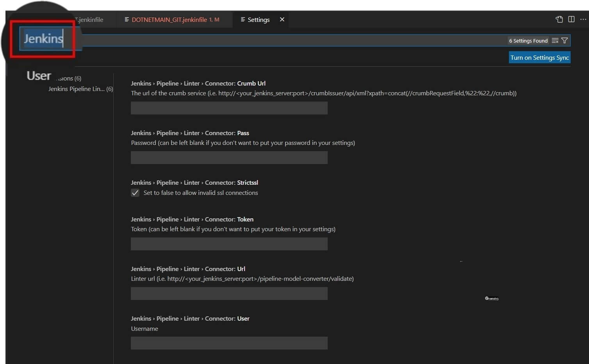
Task: Click the Pipeline breadcrumb in Crumb Url setting
Action: pos(168,83)
